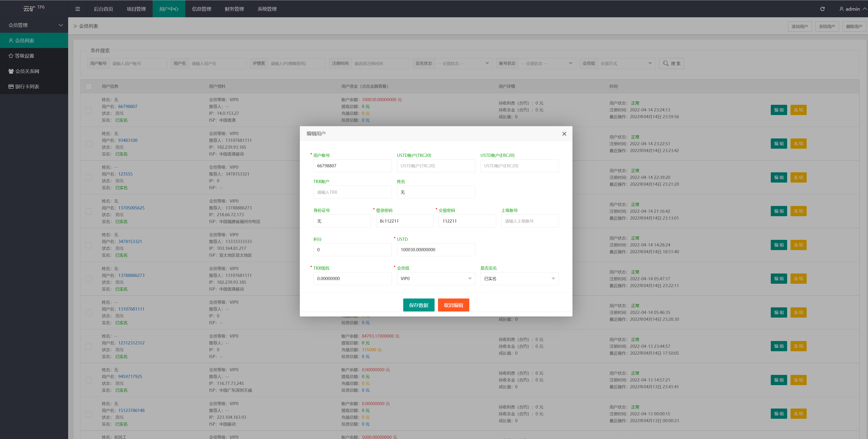Check the user row checkbox for 66798807
Viewport: 868px width, 439px height.
88,110
